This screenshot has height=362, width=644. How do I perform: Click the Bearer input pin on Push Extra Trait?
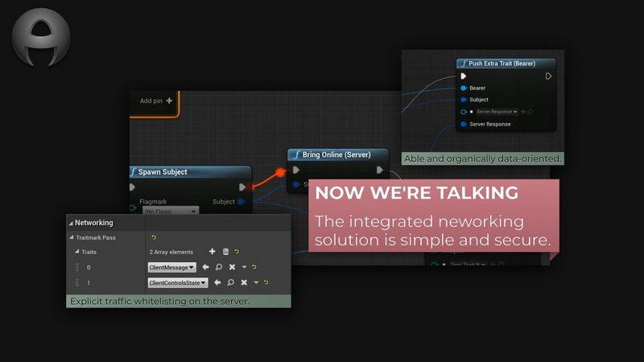(464, 88)
